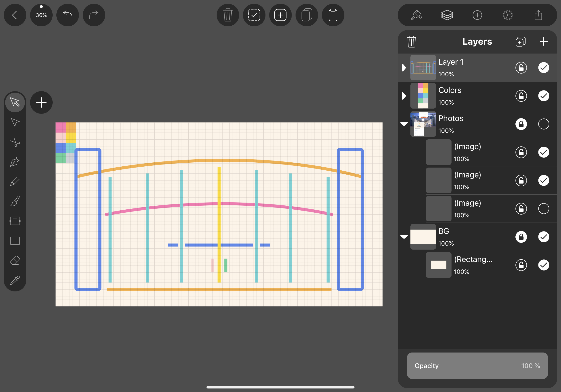Select the Eraser tool
The image size is (561, 392).
[15, 261]
